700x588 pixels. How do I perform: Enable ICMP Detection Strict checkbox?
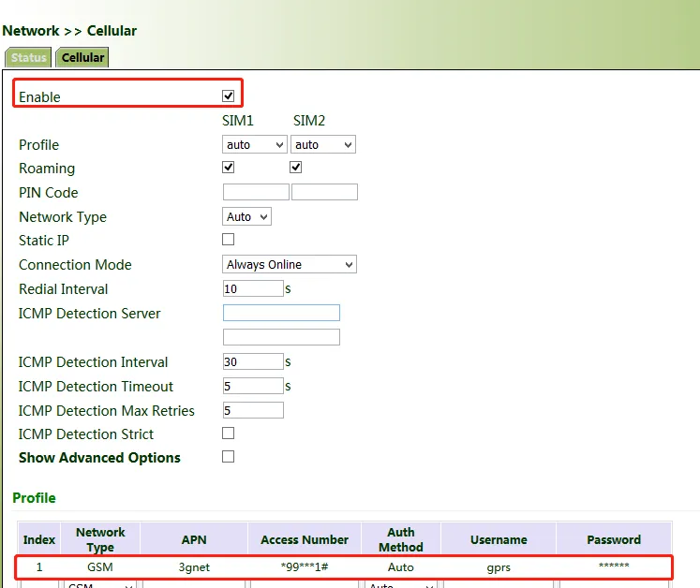(x=228, y=434)
